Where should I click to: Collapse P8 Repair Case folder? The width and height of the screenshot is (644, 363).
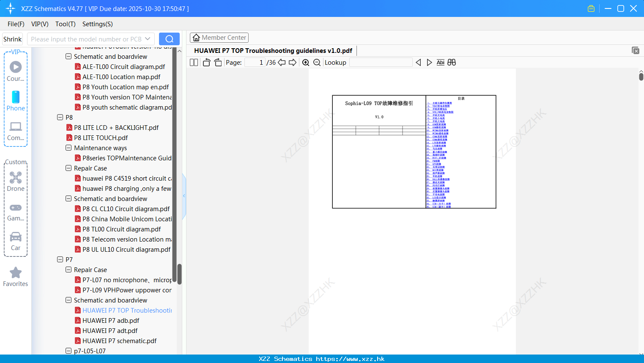[x=69, y=168]
